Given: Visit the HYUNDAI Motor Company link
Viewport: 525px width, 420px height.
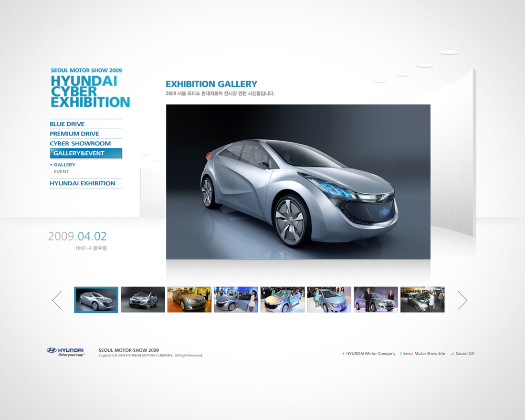Looking at the screenshot, I should point(370,353).
